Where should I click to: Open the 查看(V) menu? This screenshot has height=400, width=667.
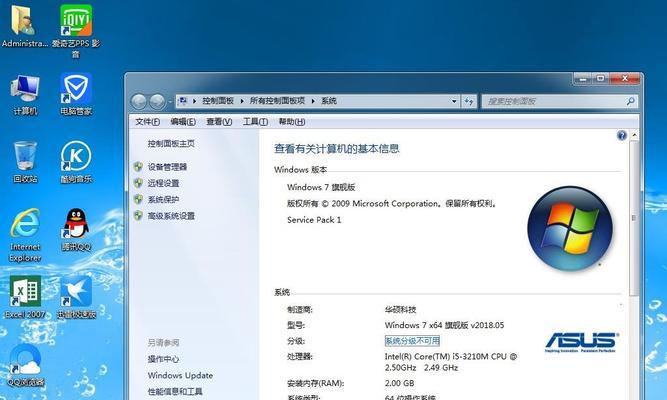(x=219, y=122)
